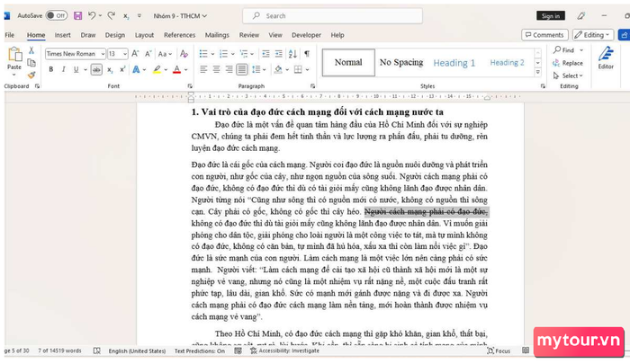Select the Format Painter brush
This screenshot has width=630, height=364.
pyautogui.click(x=31, y=75)
